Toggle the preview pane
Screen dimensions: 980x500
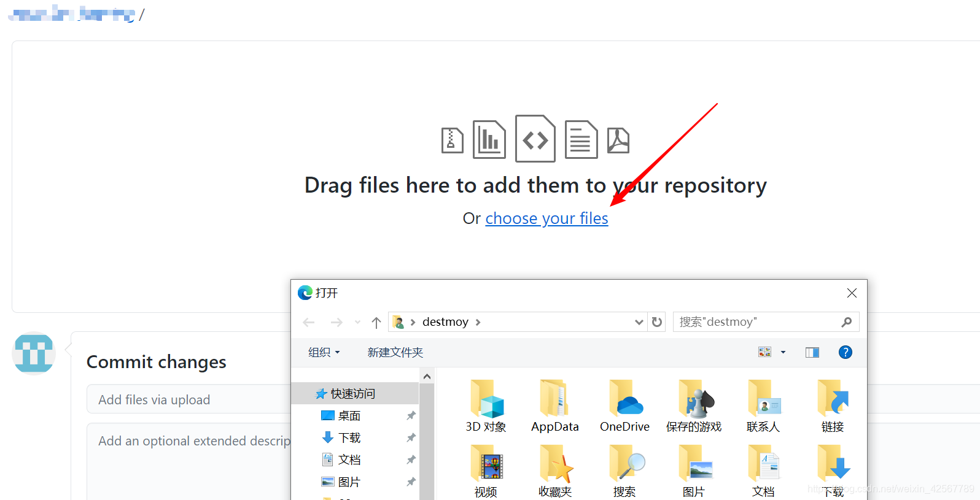tap(812, 352)
